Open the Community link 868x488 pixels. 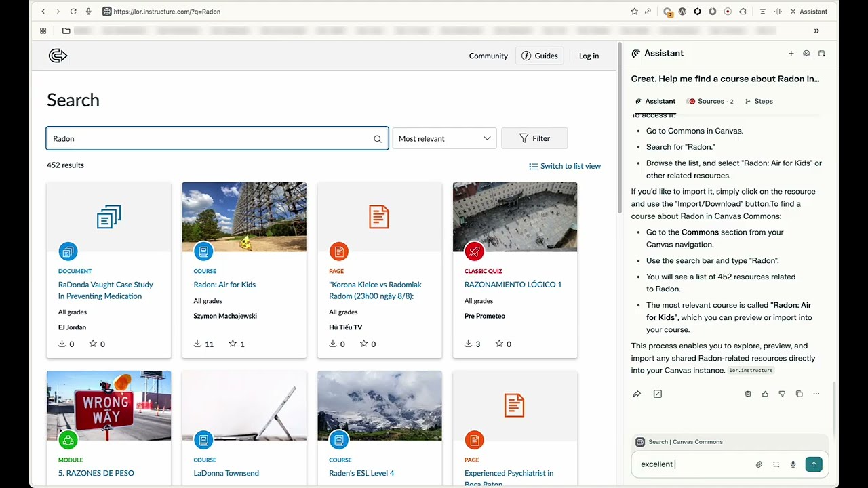click(488, 56)
